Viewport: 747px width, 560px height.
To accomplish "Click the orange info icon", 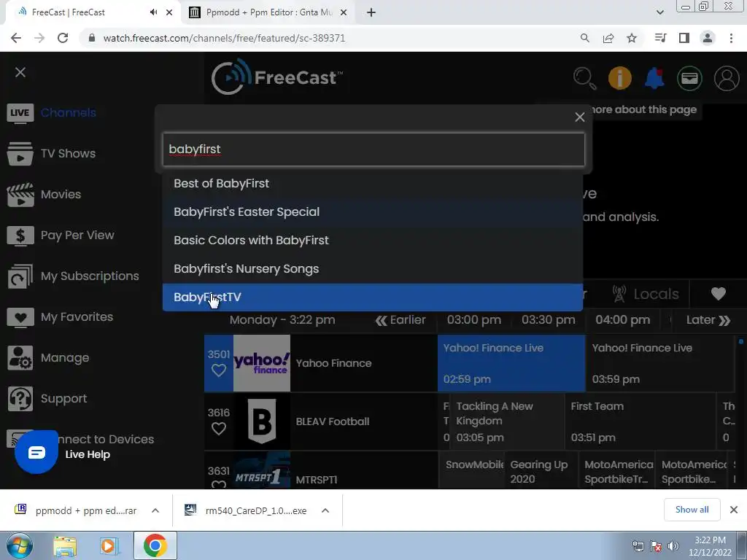I will point(620,78).
